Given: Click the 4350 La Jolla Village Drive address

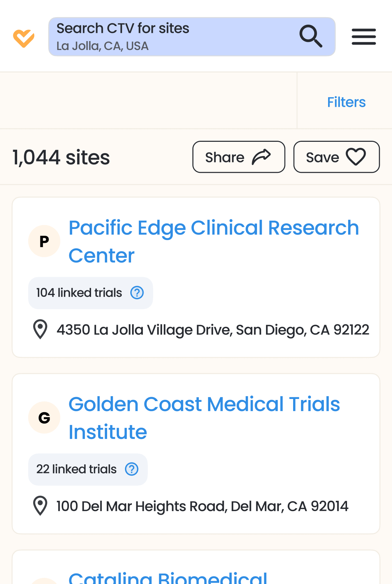Looking at the screenshot, I should pos(213,330).
